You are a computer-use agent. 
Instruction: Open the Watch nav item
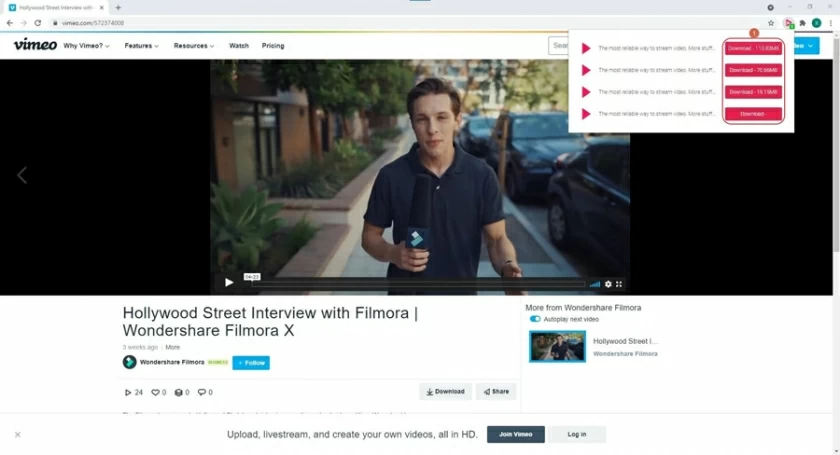239,46
